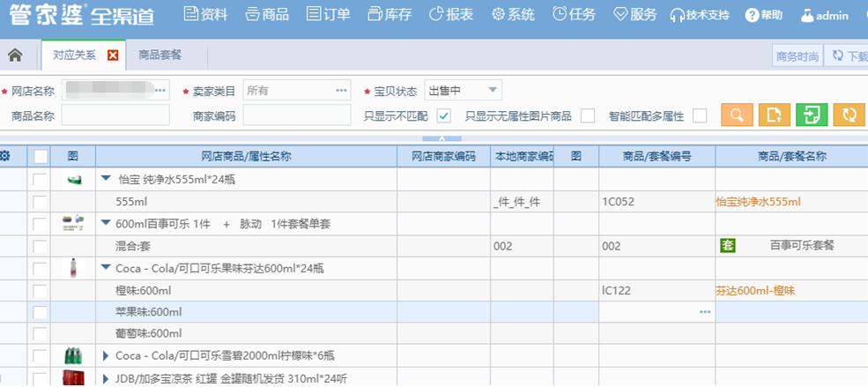Open 商品 menu

point(266,14)
